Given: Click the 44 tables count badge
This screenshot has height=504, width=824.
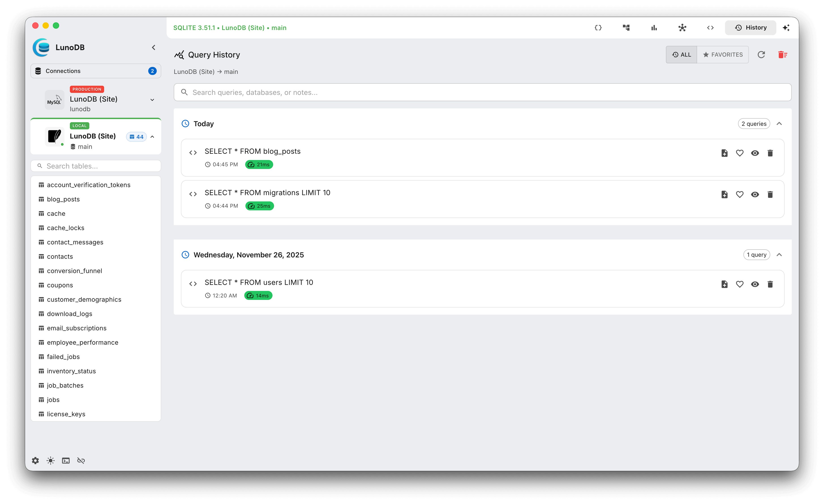Looking at the screenshot, I should click(x=136, y=137).
